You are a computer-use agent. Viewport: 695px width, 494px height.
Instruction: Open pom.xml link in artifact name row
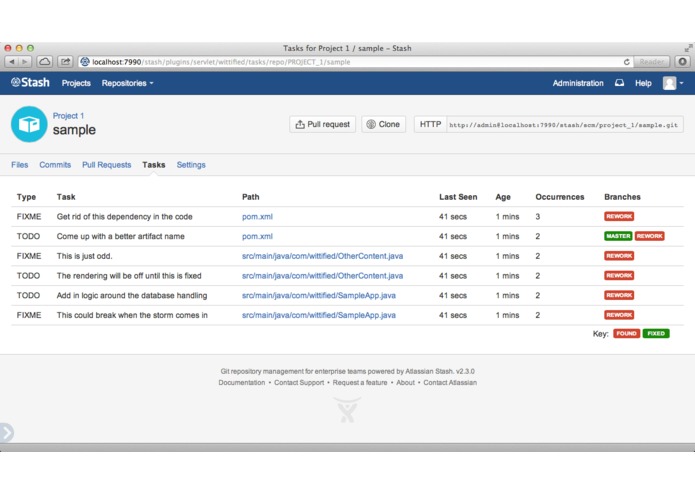point(257,236)
